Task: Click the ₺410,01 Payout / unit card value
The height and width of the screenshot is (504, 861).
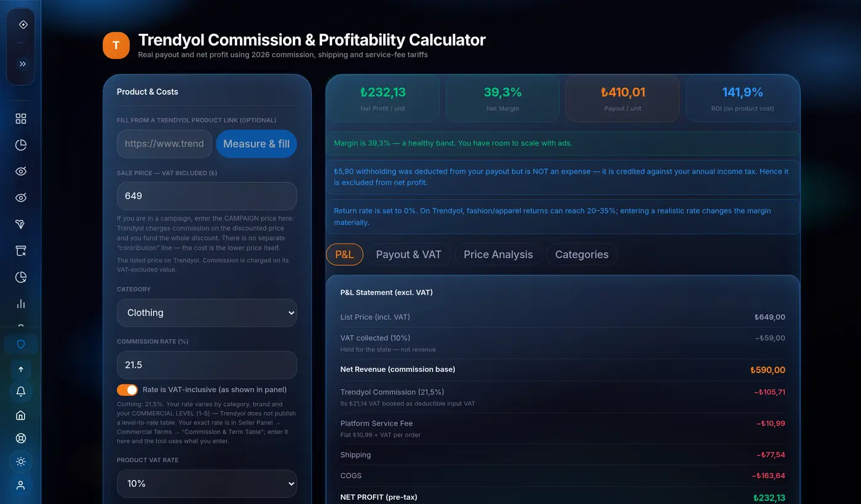Action: click(622, 92)
